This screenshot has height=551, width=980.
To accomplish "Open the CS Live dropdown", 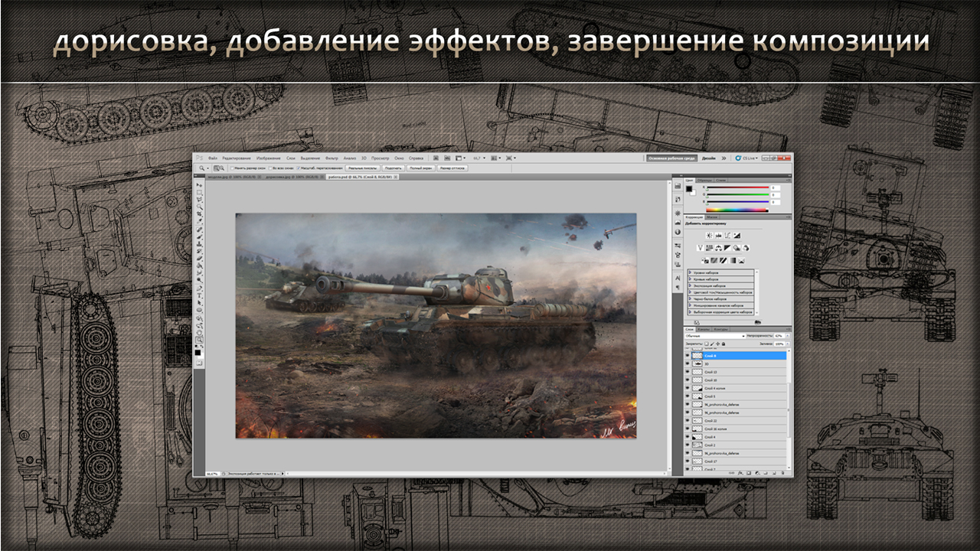I will point(746,158).
